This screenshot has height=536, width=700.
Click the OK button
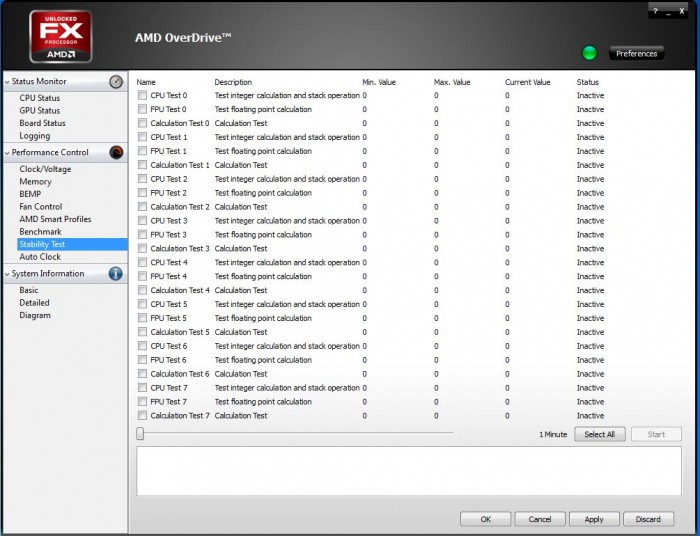(x=485, y=519)
